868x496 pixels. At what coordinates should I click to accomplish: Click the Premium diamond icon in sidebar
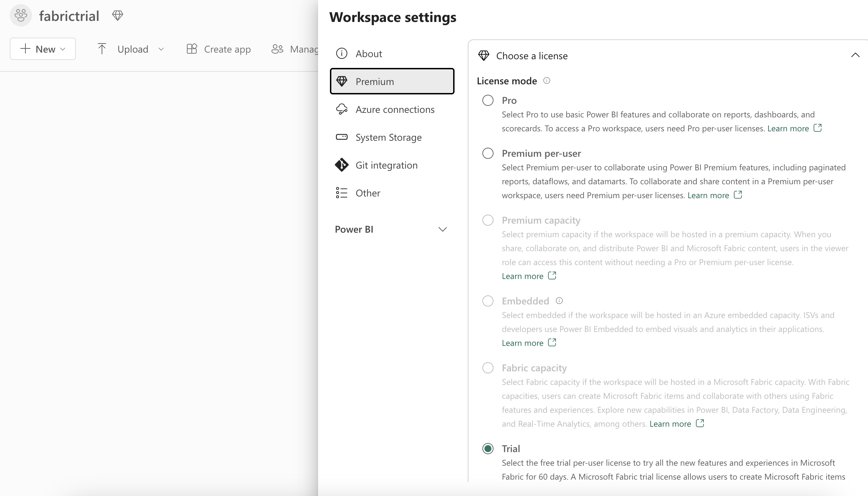click(x=342, y=81)
